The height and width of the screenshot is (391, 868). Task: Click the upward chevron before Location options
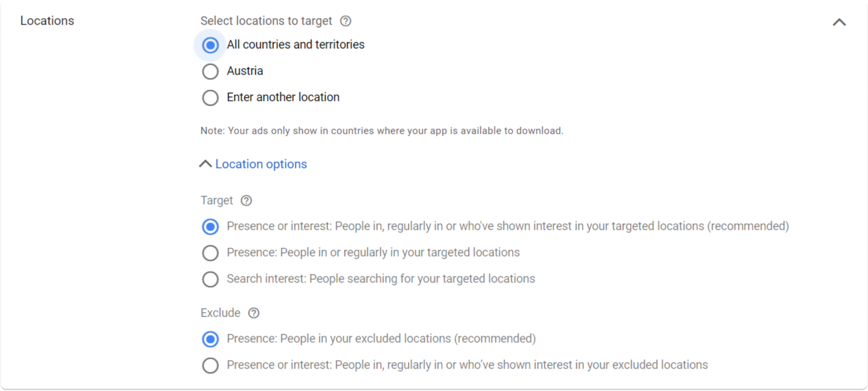pos(205,164)
